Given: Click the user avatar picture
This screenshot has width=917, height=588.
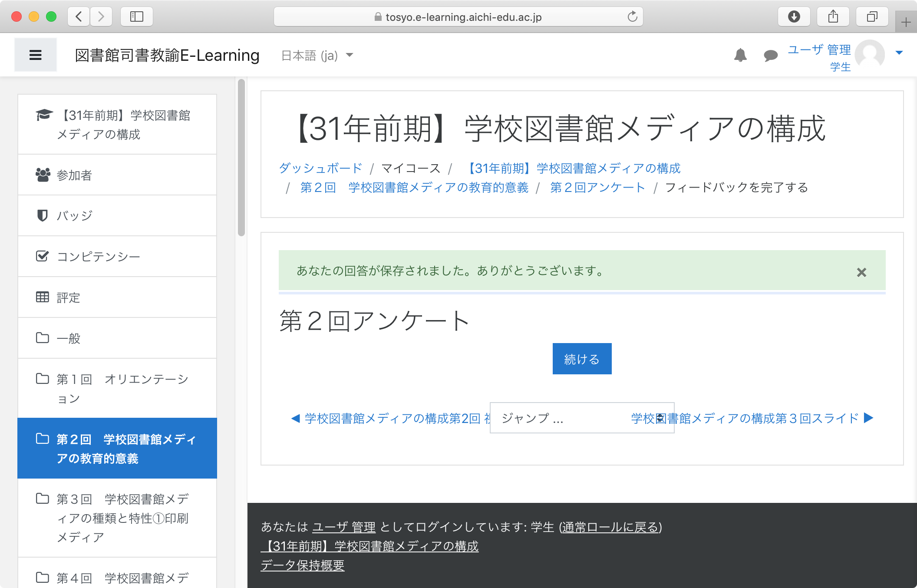Looking at the screenshot, I should (x=870, y=54).
